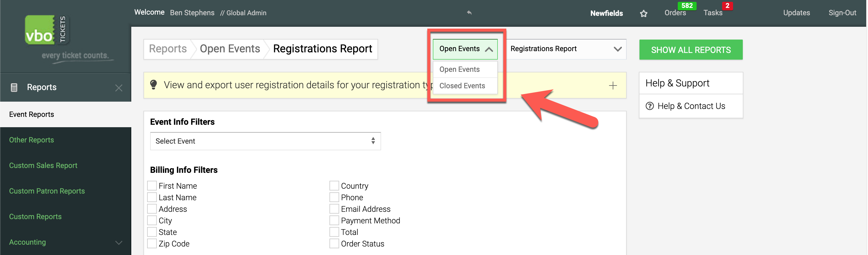Click the tip text about registration details
868x255 pixels.
tap(295, 85)
